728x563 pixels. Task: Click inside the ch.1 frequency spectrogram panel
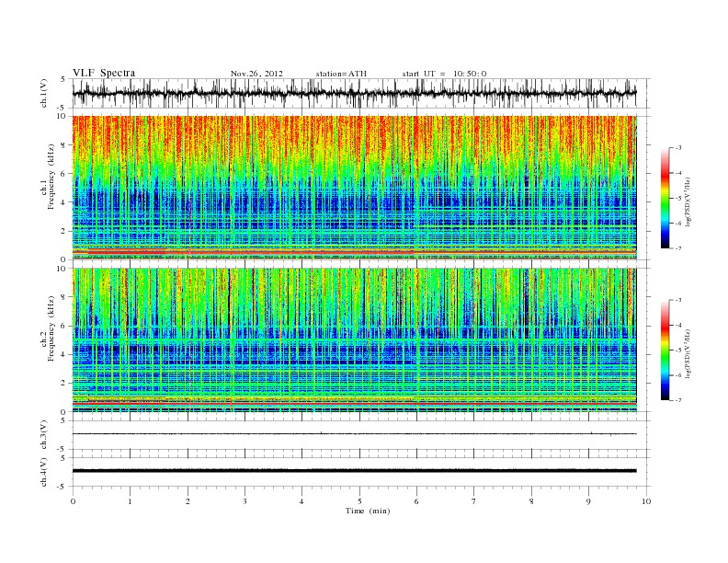point(361,188)
